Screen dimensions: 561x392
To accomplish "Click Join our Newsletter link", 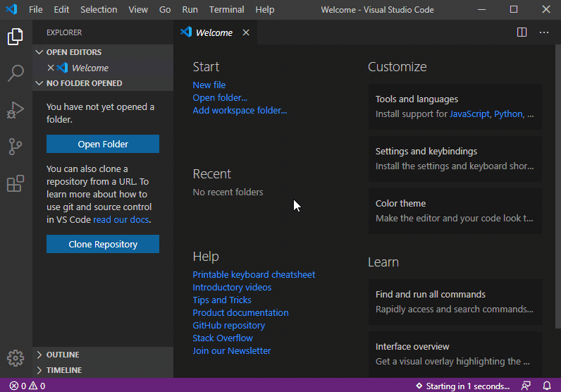I will click(x=232, y=351).
